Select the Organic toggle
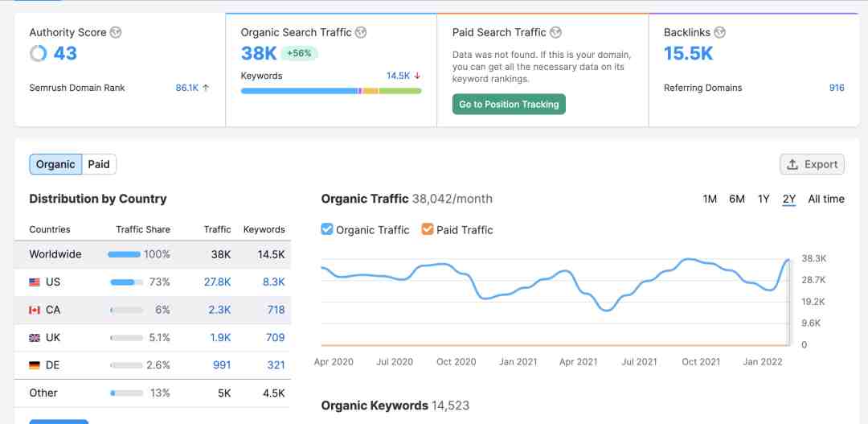This screenshot has width=868, height=424. click(55, 164)
